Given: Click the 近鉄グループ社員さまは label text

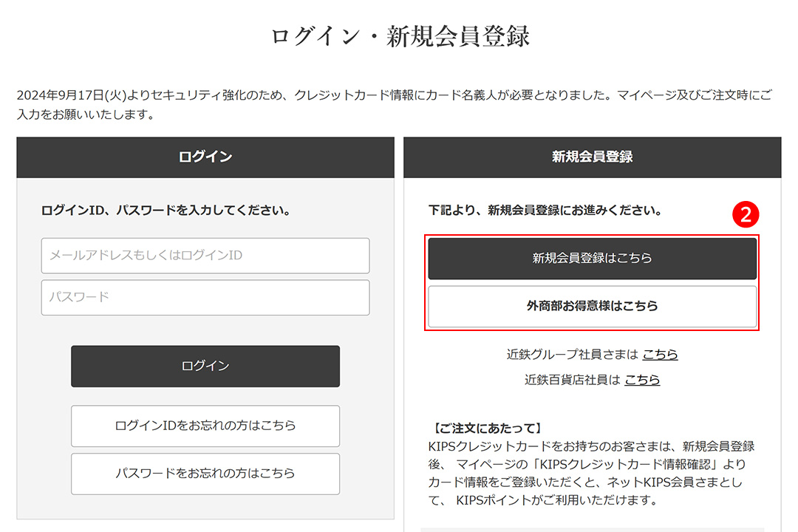Looking at the screenshot, I should click(x=572, y=355).
